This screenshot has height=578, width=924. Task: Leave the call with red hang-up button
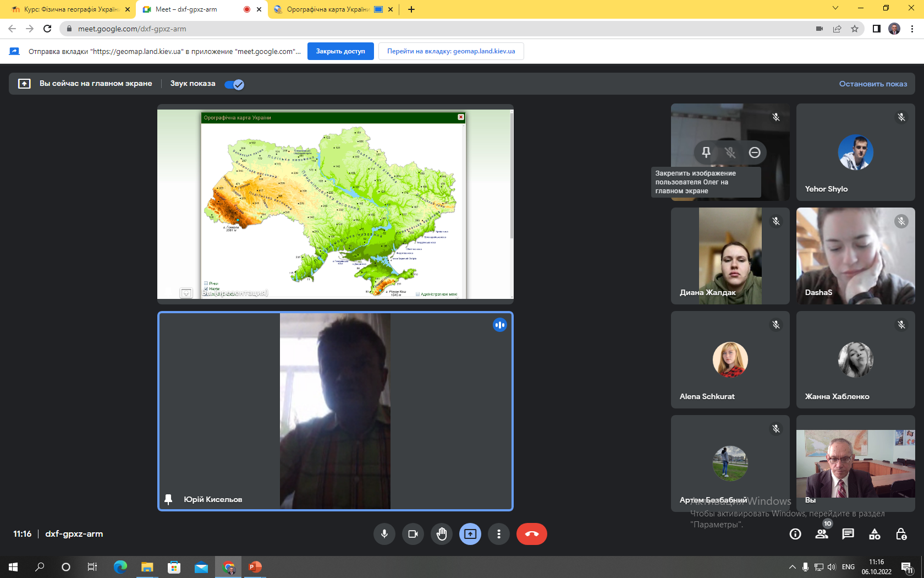click(x=531, y=534)
